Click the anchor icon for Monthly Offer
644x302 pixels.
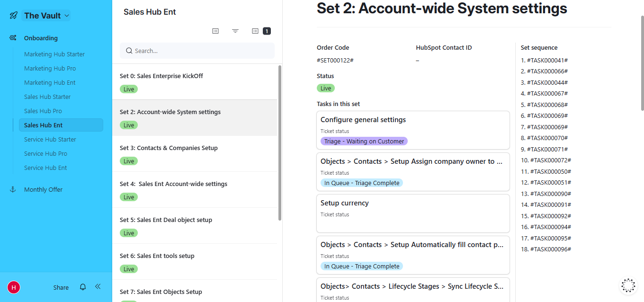(x=13, y=189)
